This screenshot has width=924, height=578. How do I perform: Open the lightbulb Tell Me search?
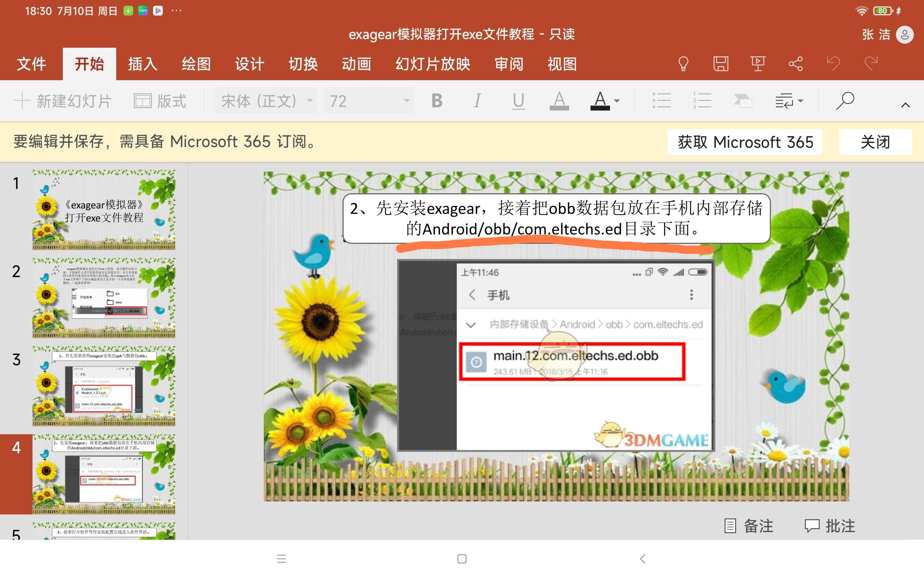[x=683, y=64]
